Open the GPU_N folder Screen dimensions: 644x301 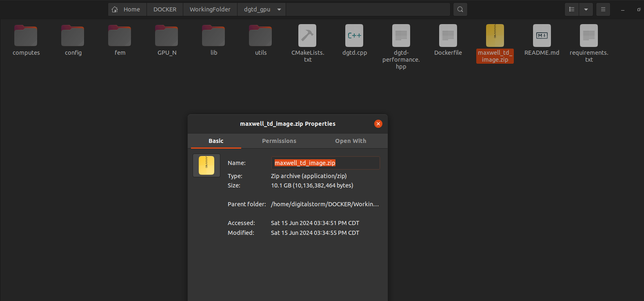point(167,36)
